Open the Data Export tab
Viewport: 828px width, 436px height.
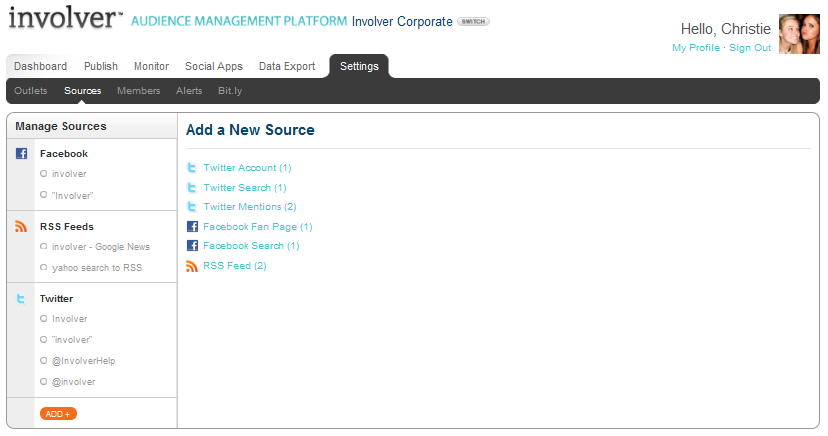[x=287, y=66]
